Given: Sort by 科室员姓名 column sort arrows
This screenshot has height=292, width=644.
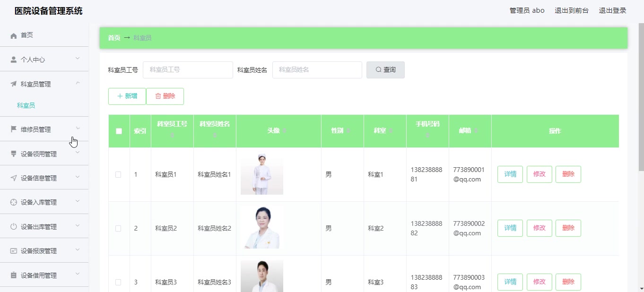Looking at the screenshot, I should click(215, 136).
